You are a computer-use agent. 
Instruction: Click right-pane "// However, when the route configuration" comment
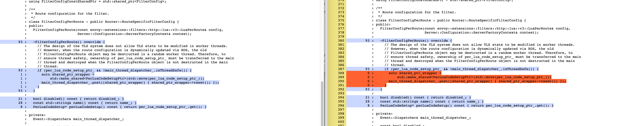[469, 49]
